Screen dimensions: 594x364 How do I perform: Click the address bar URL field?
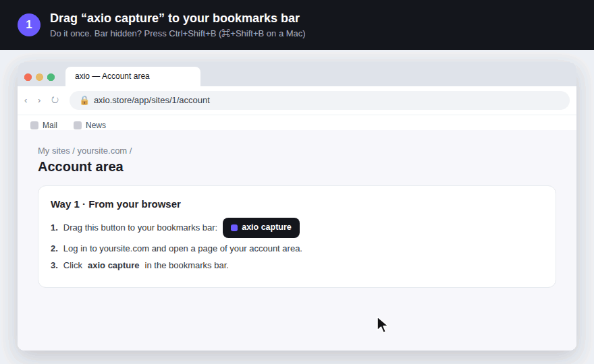319,100
